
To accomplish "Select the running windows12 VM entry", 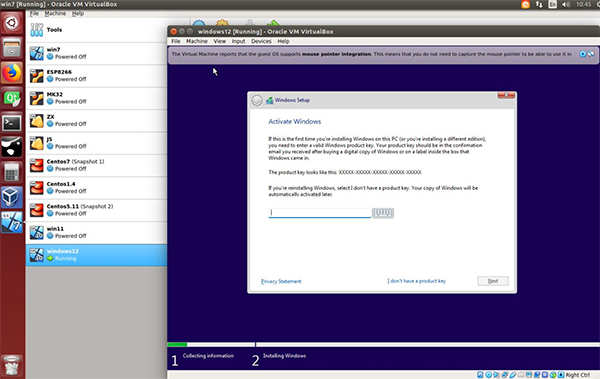I will click(96, 255).
